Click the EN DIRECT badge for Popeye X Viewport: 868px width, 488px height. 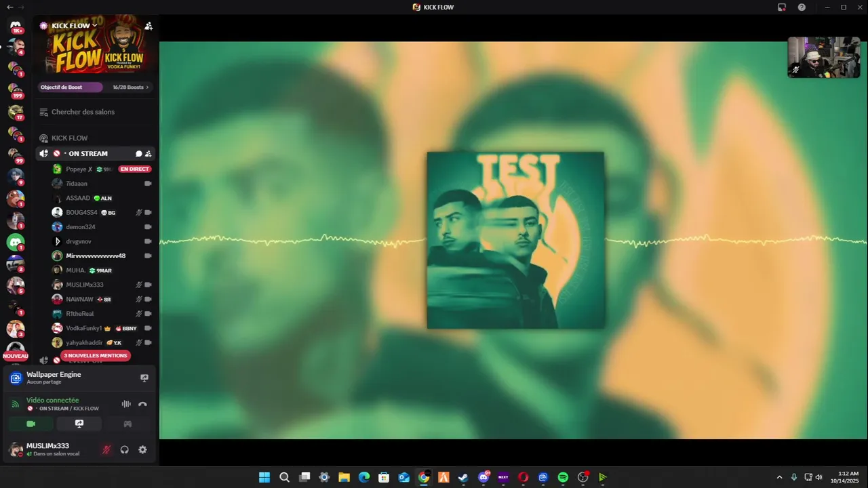click(x=134, y=169)
